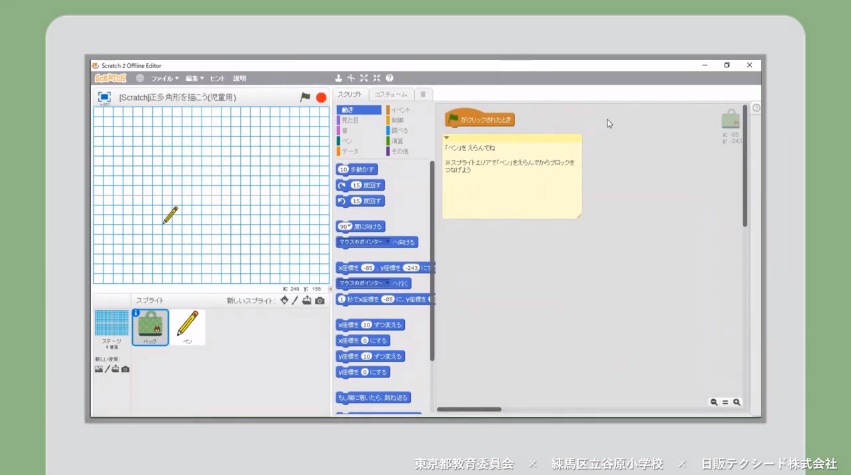The height and width of the screenshot is (475, 851).
Task: Click the block help question mark tool
Action: 389,78
